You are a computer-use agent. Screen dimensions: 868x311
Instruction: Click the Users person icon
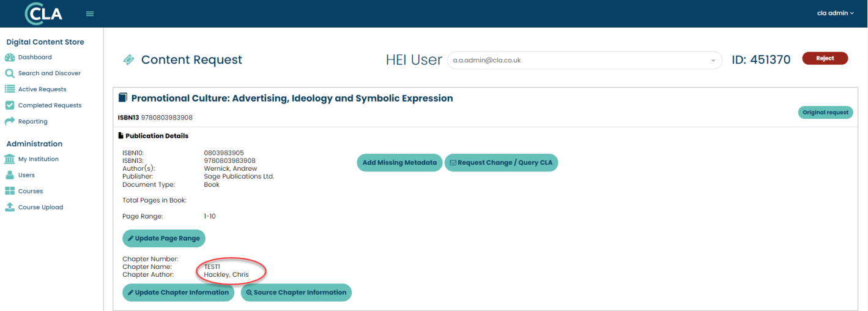coord(10,175)
